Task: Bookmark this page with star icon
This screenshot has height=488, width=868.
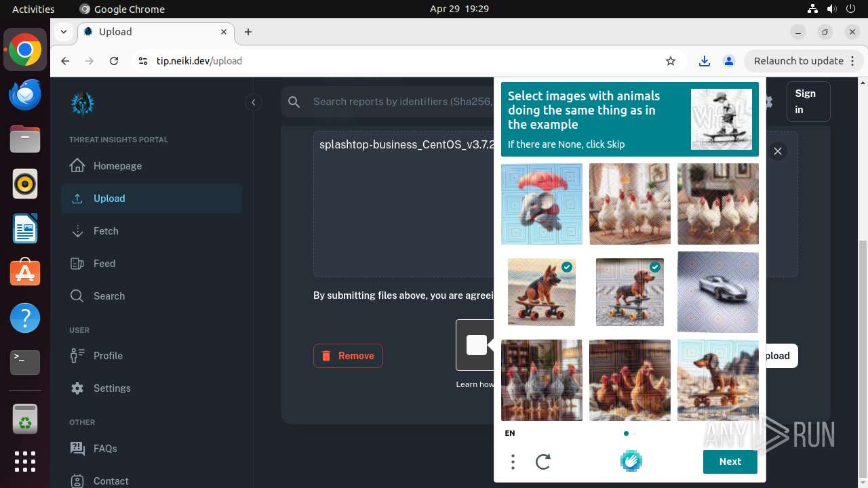Action: (x=671, y=61)
